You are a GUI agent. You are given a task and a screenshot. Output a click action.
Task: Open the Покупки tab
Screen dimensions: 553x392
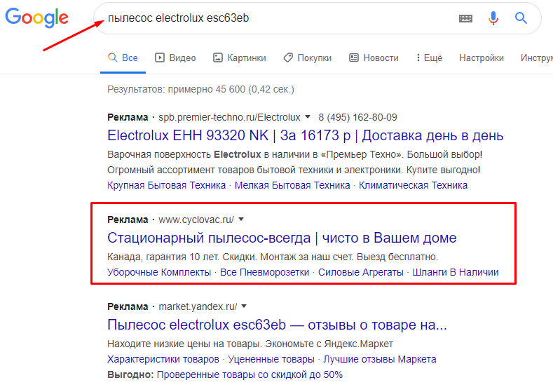click(x=308, y=58)
